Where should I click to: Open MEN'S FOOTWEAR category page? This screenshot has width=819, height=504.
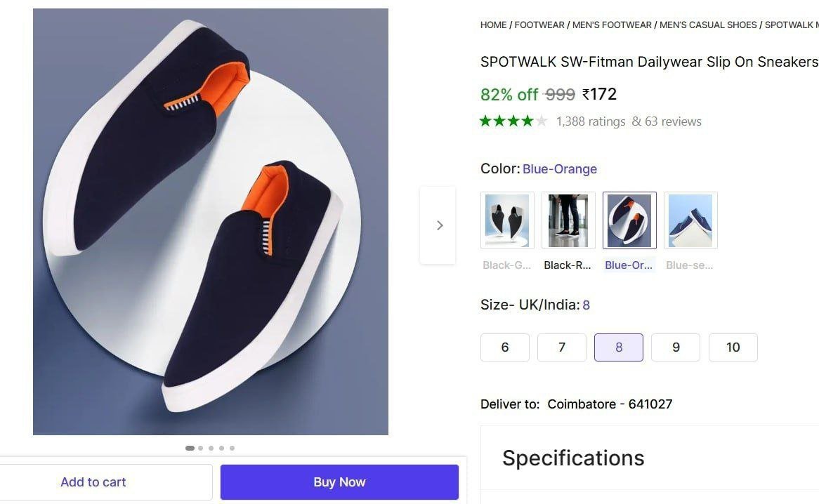coord(611,25)
